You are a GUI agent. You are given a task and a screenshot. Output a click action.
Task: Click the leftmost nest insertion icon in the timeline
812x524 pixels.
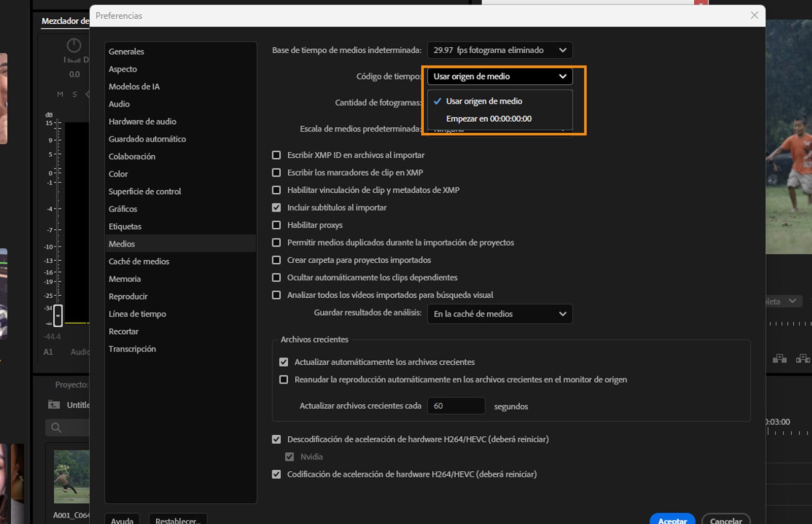pos(780,359)
